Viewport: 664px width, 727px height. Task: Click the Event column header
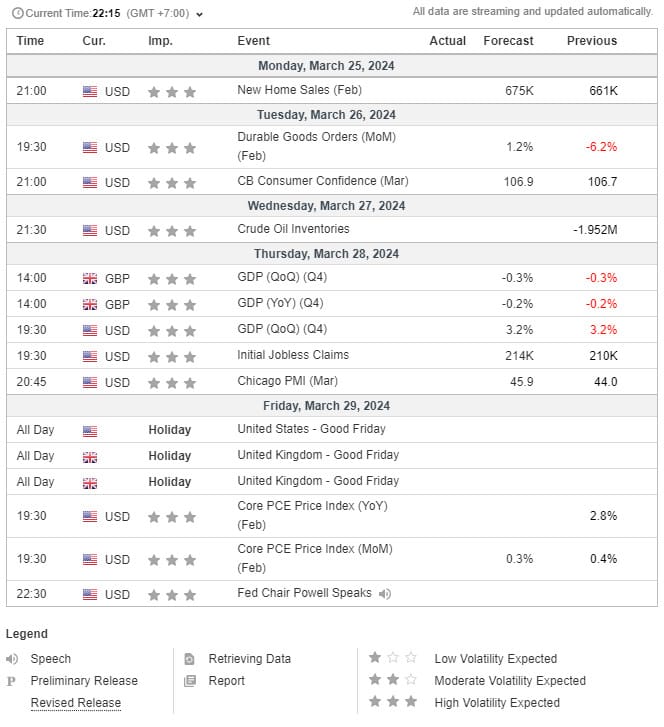[x=254, y=41]
